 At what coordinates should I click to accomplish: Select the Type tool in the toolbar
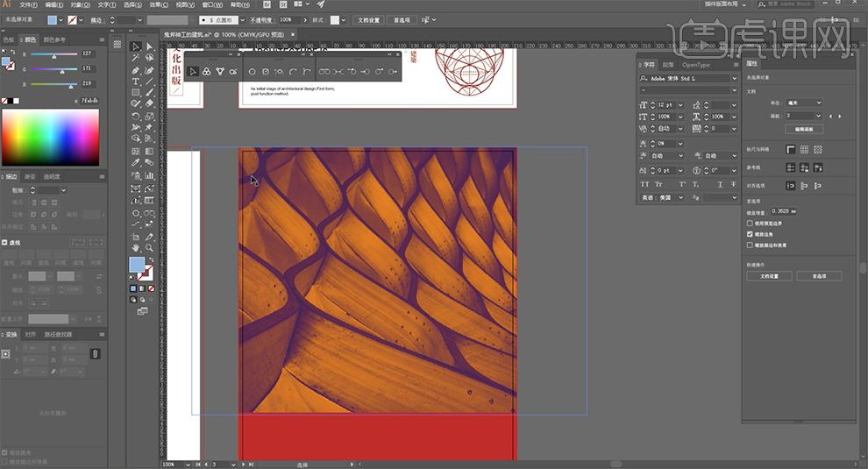point(136,81)
